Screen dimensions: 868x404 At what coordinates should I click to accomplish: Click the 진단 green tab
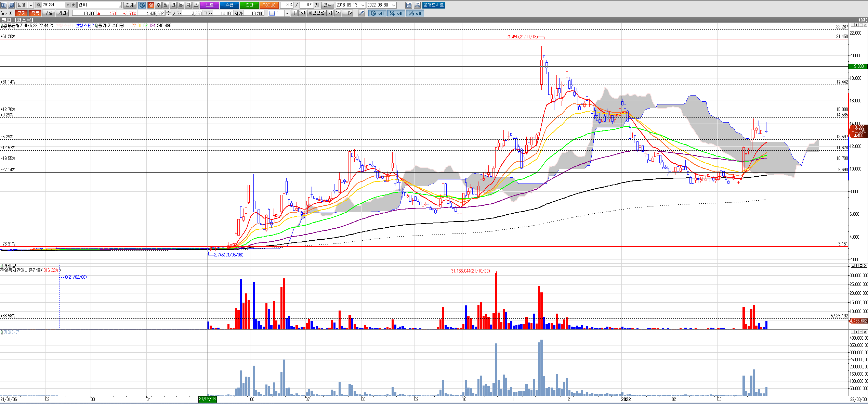point(249,5)
